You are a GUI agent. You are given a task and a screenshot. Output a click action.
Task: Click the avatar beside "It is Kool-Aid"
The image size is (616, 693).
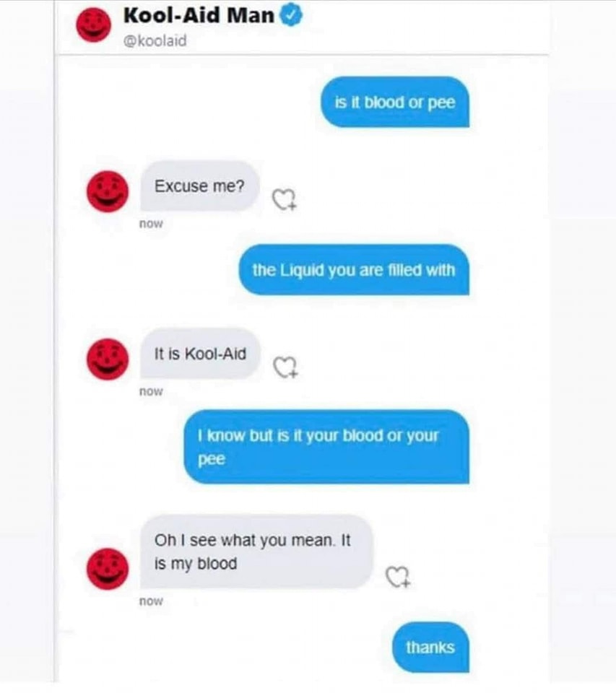[108, 359]
